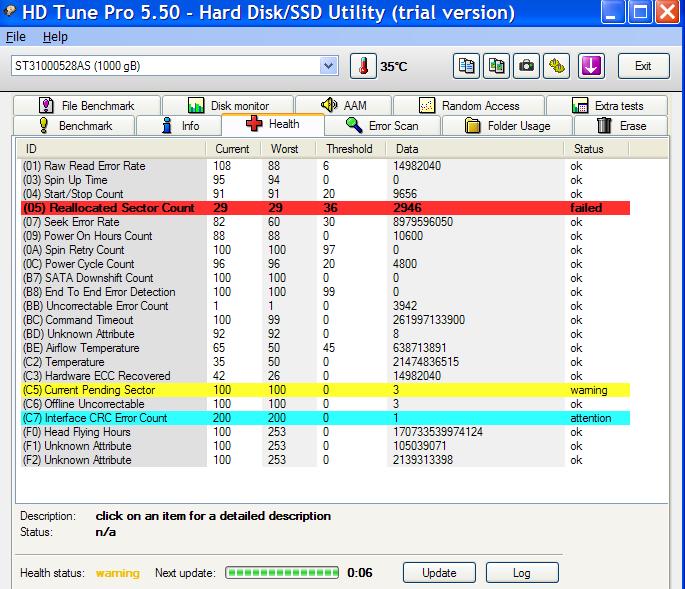Select the (F1) Unknown Attribute row

(325, 446)
